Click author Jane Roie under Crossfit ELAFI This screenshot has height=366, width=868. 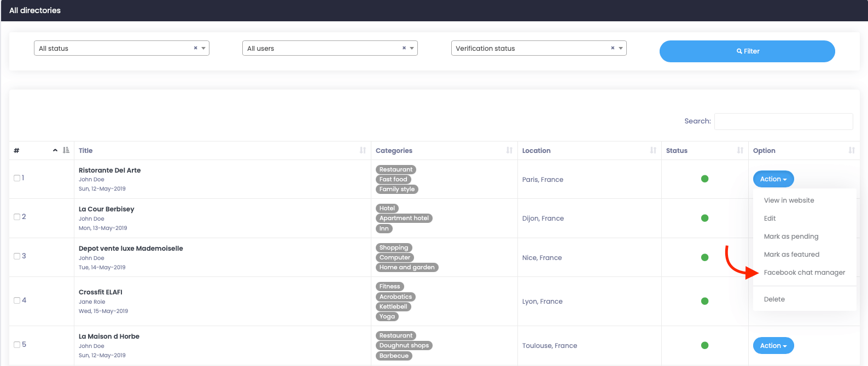[92, 302]
